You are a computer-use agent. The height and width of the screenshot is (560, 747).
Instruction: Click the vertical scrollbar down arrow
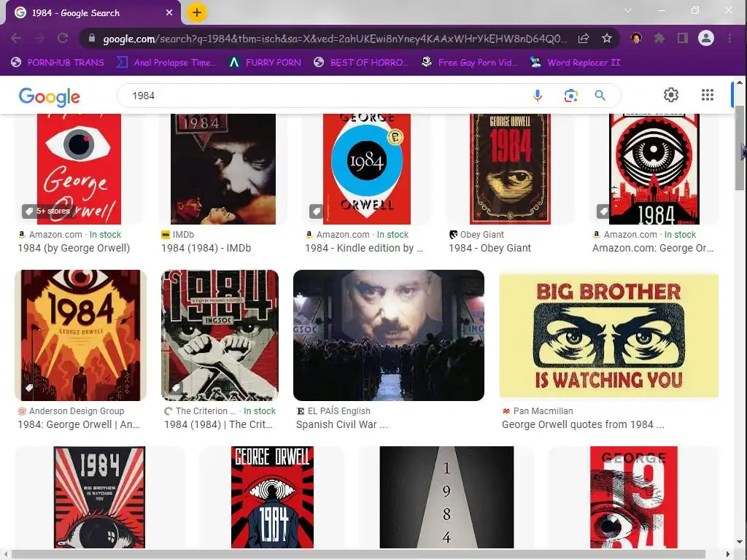pos(740,542)
